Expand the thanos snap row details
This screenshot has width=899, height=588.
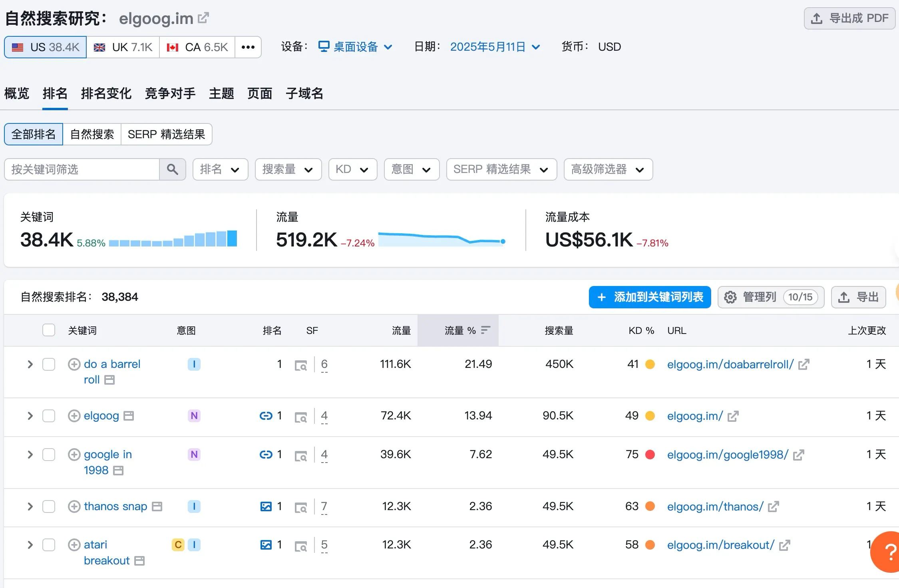(30, 506)
